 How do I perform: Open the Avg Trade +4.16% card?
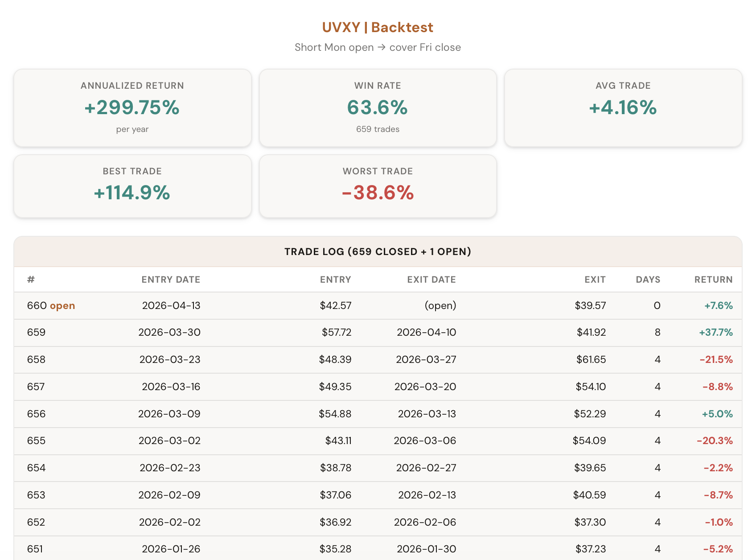click(x=623, y=108)
